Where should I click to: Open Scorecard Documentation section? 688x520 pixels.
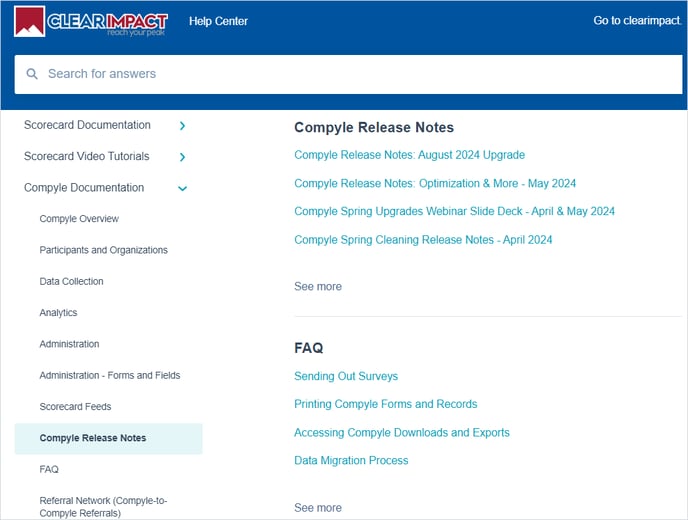pos(87,125)
